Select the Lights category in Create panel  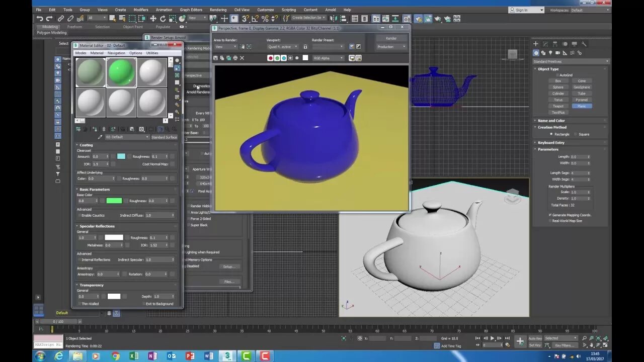551,53
